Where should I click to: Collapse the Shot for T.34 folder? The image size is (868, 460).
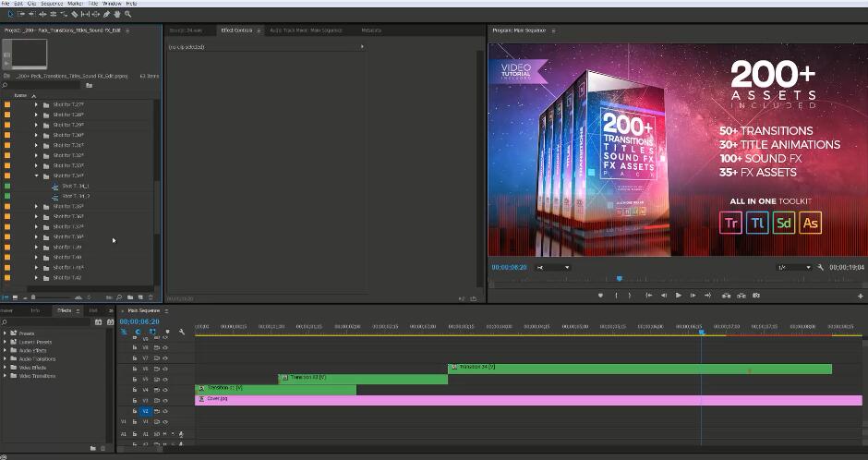(37, 176)
